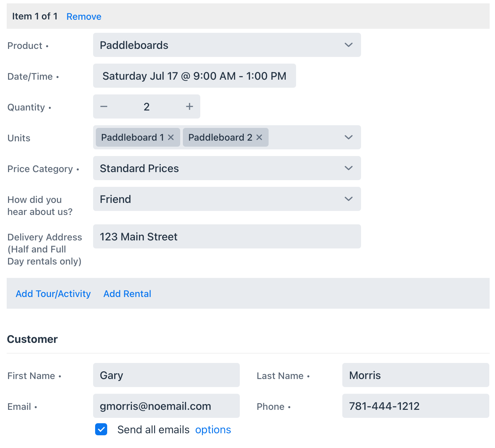Click the Delivery Address input field

tap(227, 236)
